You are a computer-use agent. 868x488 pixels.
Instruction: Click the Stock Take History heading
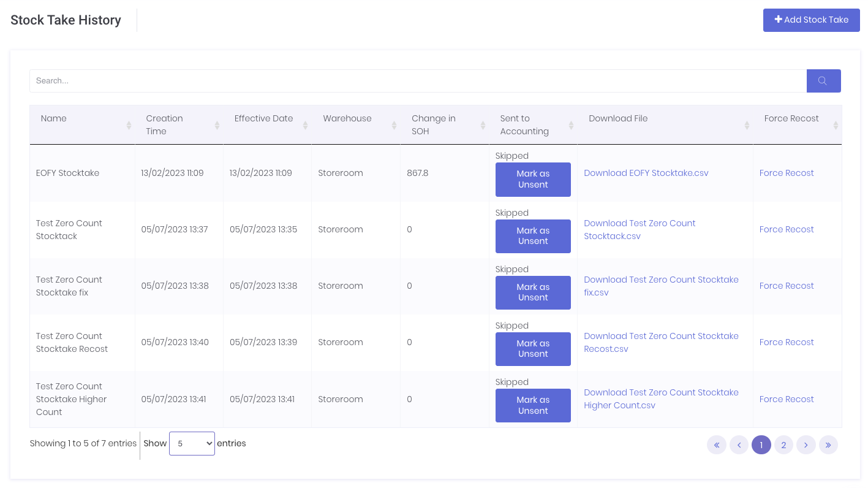pyautogui.click(x=66, y=20)
